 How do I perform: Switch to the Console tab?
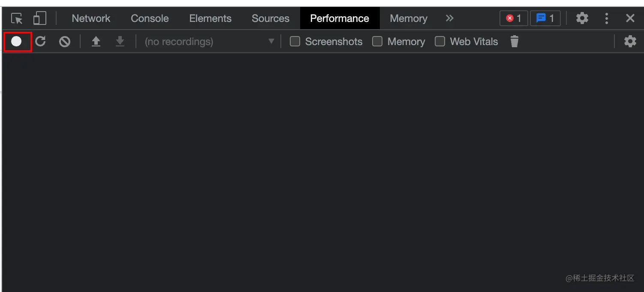(150, 18)
